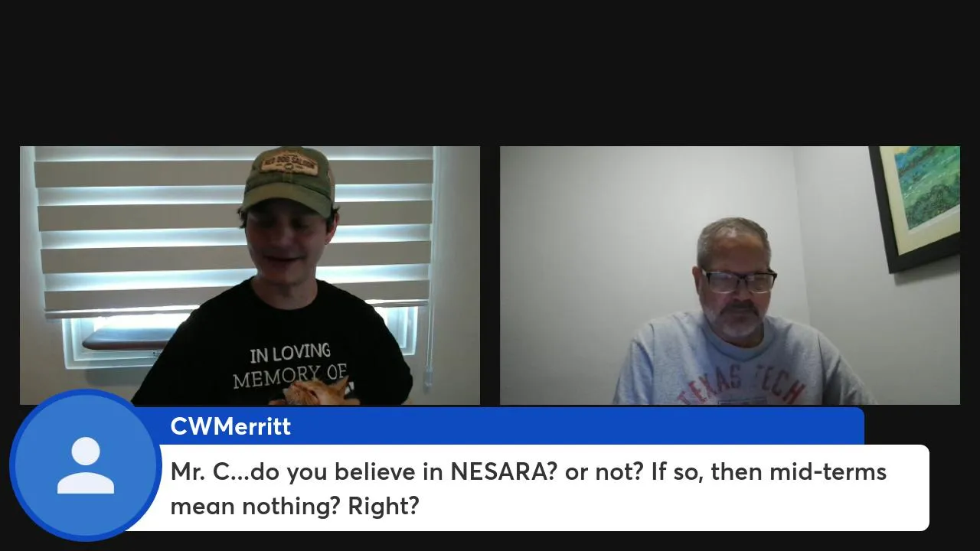Click the "IN LOVING MEMORY OF" shirt text

point(290,364)
